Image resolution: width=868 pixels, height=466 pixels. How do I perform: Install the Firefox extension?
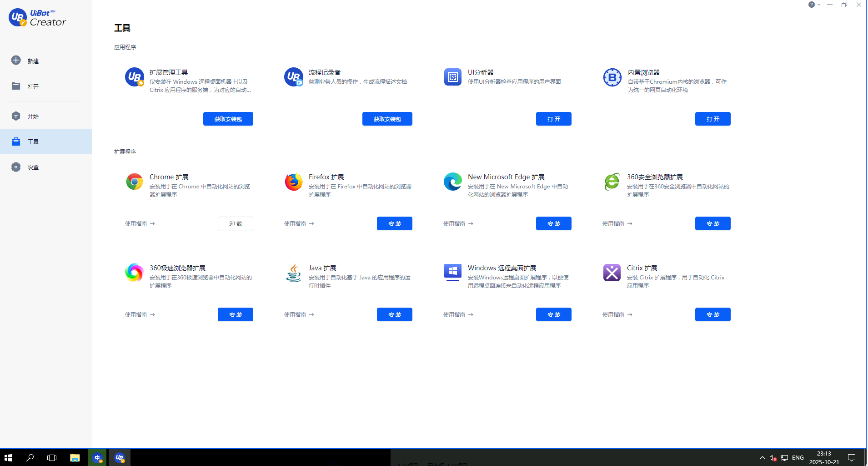pyautogui.click(x=394, y=223)
